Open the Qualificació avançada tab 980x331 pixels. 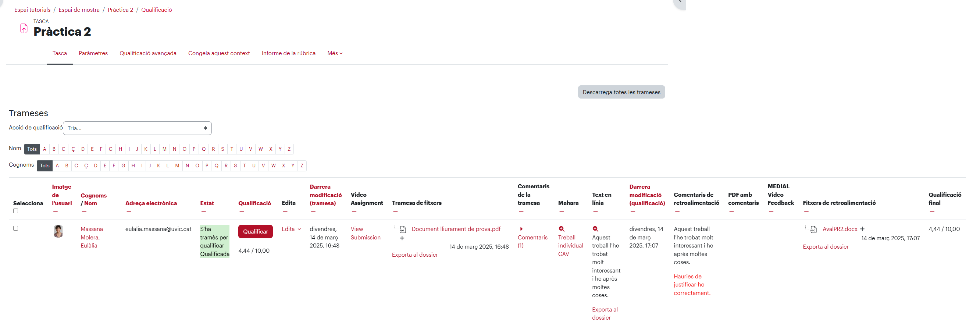(148, 53)
